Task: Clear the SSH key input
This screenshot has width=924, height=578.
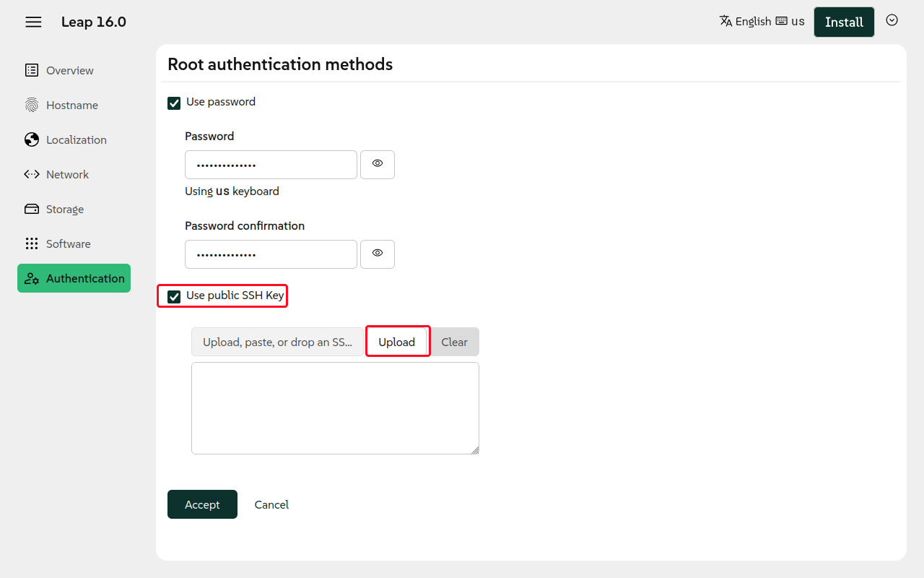Action: (x=454, y=342)
